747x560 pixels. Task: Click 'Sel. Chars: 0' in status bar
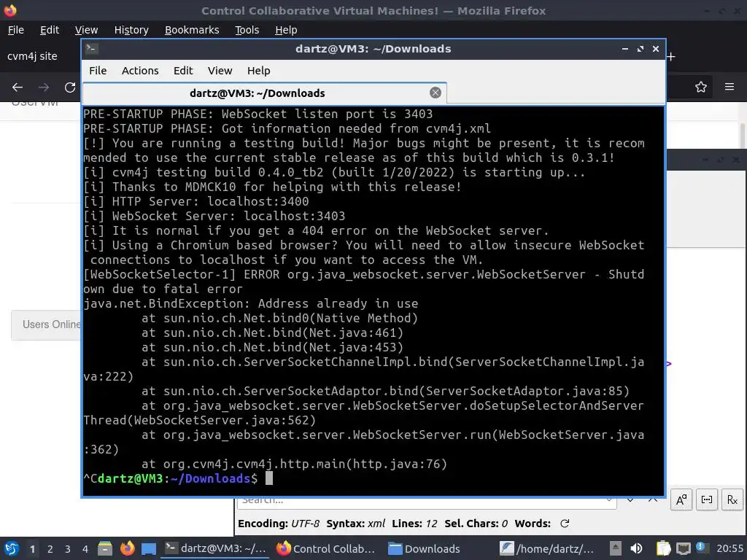pyautogui.click(x=476, y=524)
